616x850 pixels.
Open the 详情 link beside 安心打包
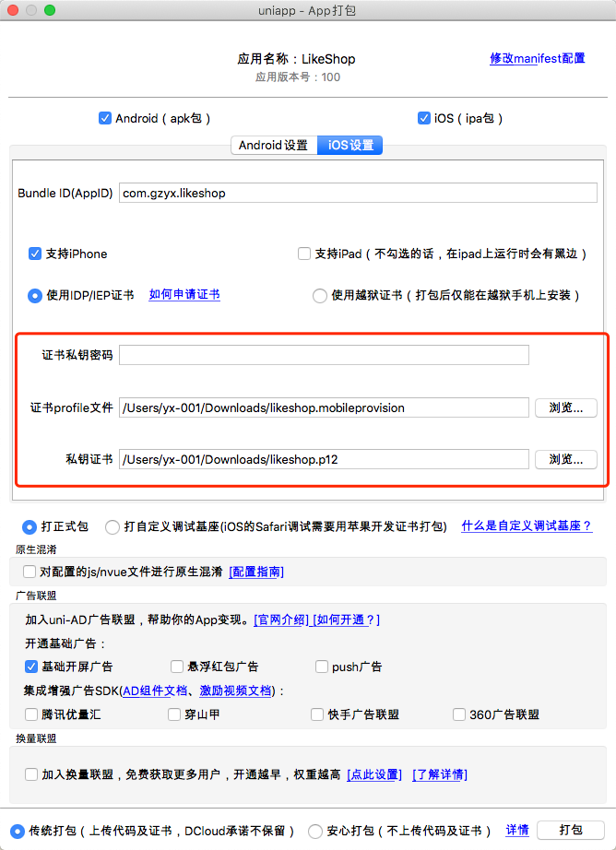(517, 830)
